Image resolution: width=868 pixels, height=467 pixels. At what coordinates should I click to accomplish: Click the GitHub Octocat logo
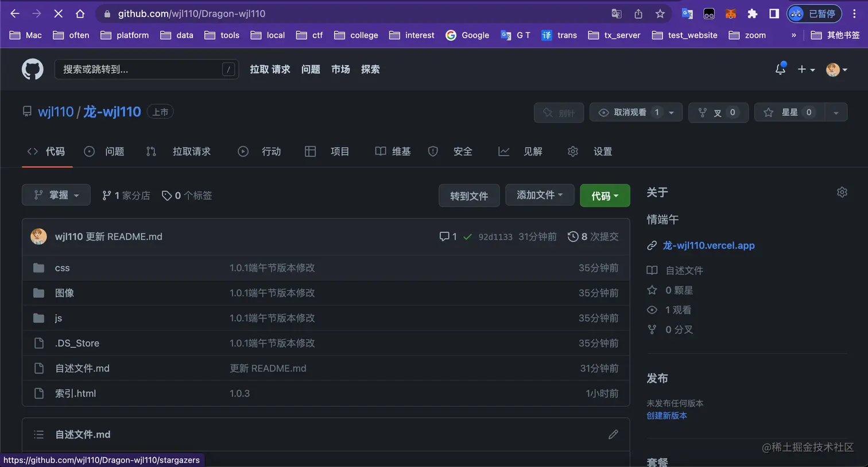(32, 69)
